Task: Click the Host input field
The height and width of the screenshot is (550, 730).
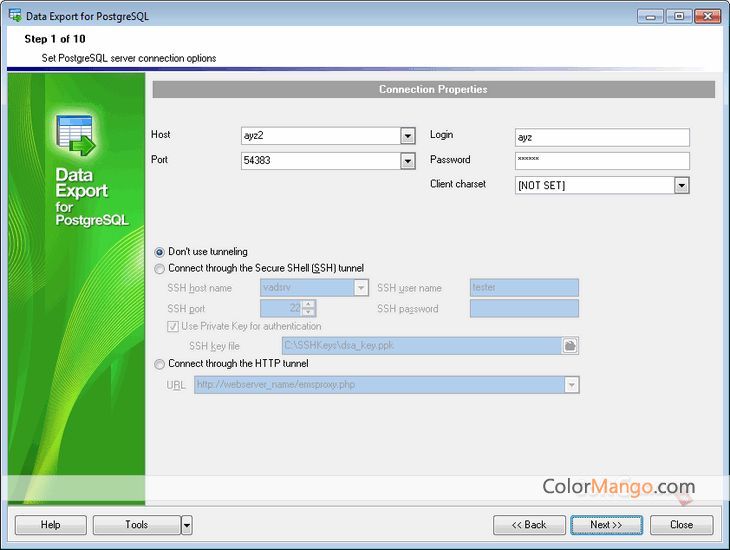Action: coord(321,136)
